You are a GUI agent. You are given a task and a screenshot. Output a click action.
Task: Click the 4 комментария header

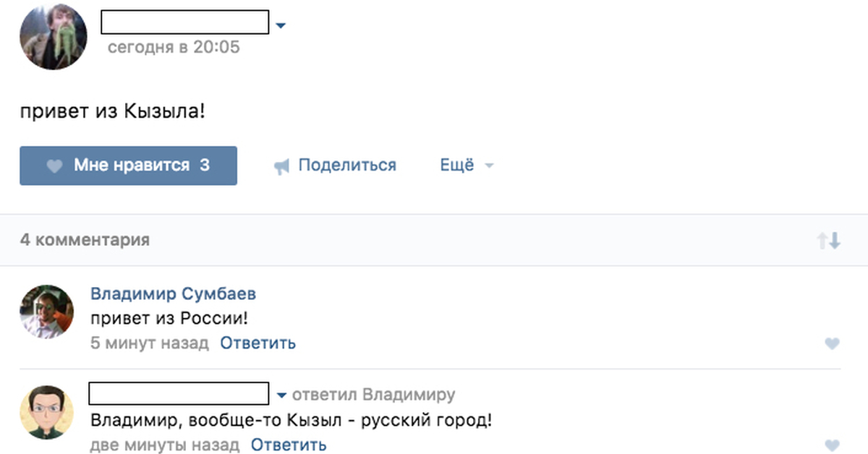click(x=85, y=240)
